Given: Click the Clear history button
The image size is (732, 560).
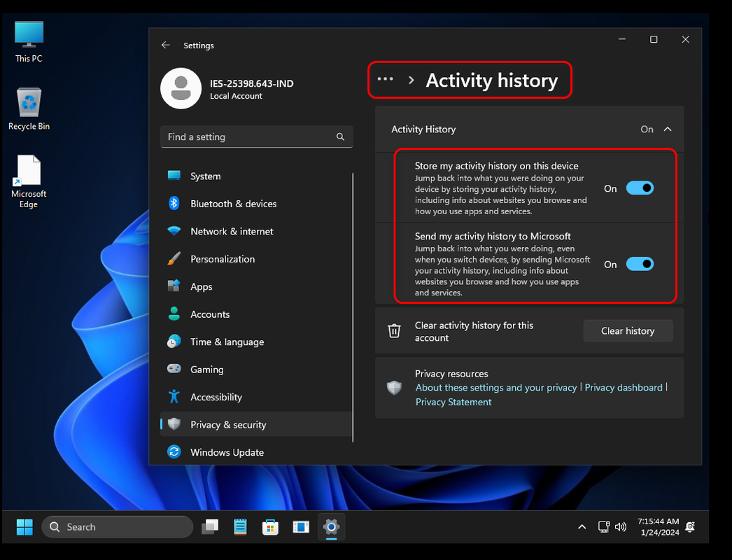Looking at the screenshot, I should click(x=628, y=330).
